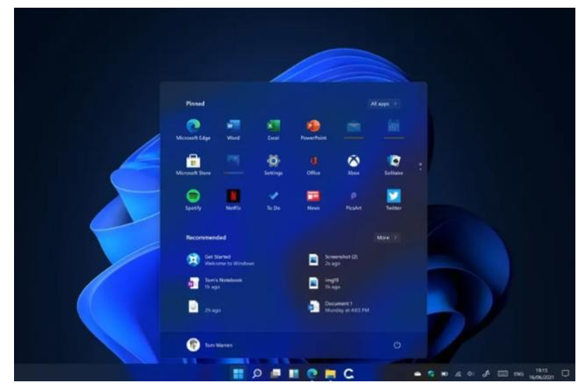Click the C-shaped icon on the taskbar

pos(349,374)
